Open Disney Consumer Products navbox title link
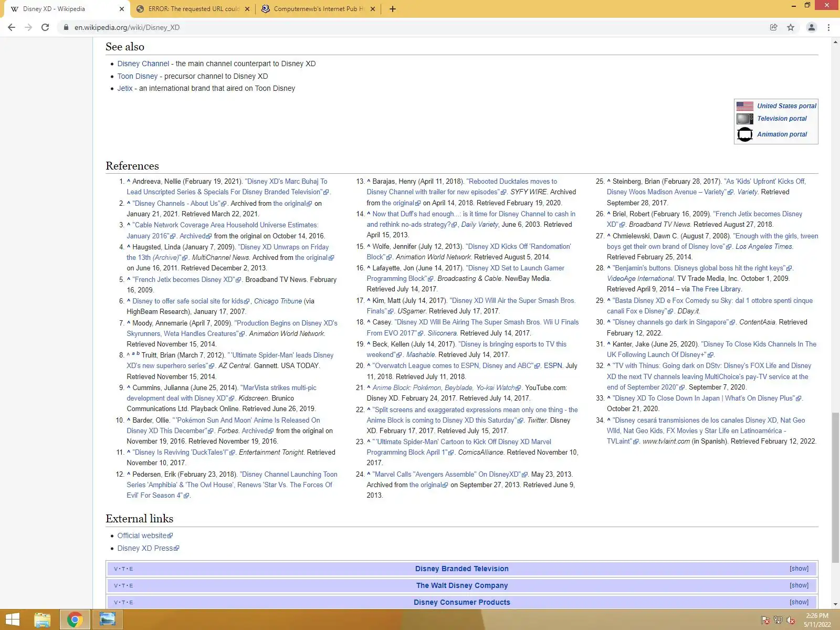The width and height of the screenshot is (840, 630). 461,602
